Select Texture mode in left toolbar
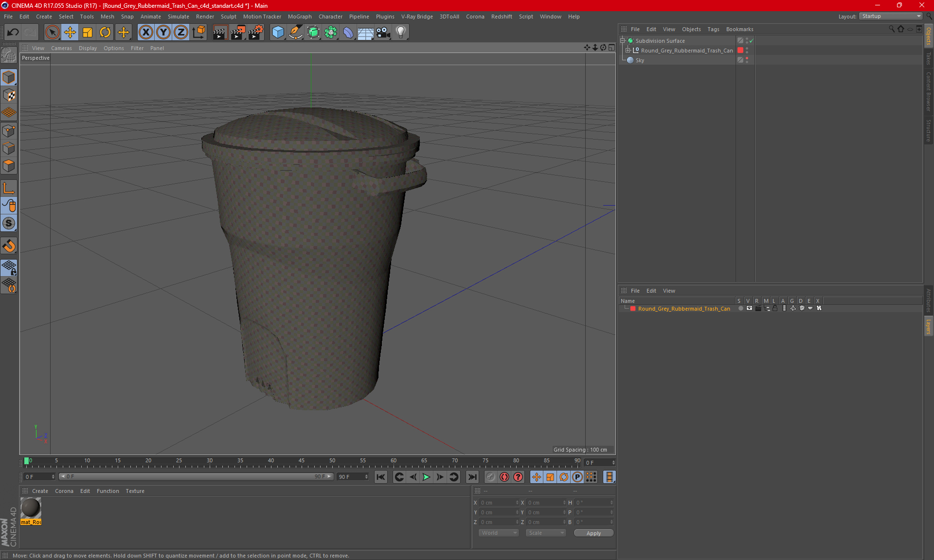Image resolution: width=934 pixels, height=560 pixels. (x=9, y=95)
